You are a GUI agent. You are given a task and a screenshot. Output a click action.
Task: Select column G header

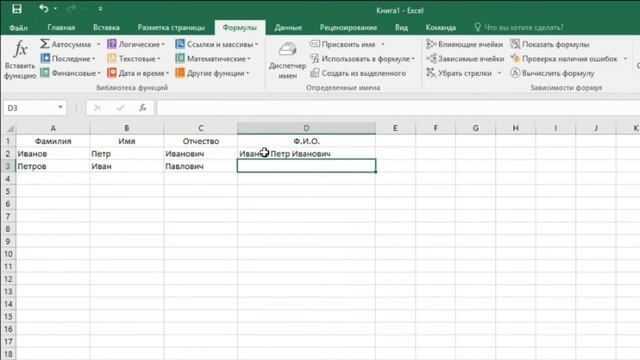[x=476, y=128]
